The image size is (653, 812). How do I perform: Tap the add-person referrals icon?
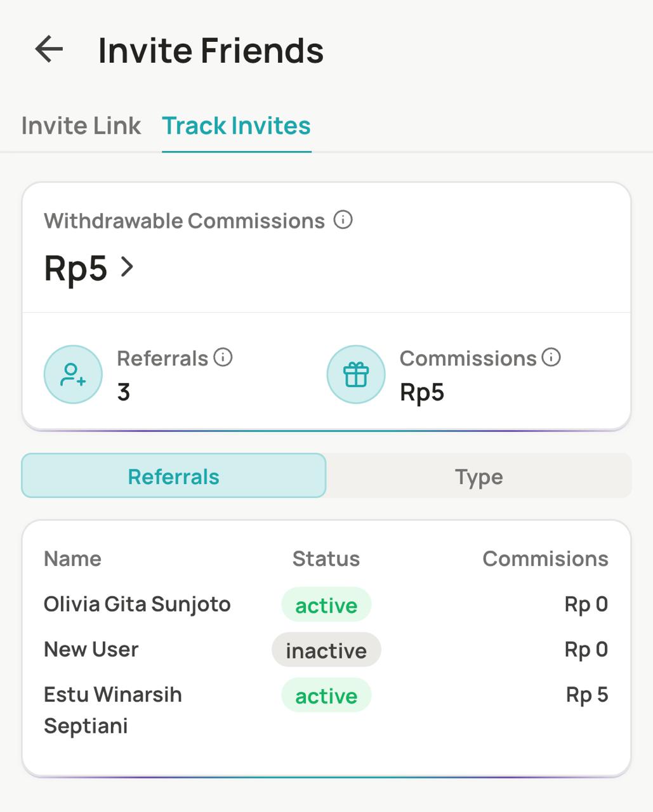tap(73, 374)
